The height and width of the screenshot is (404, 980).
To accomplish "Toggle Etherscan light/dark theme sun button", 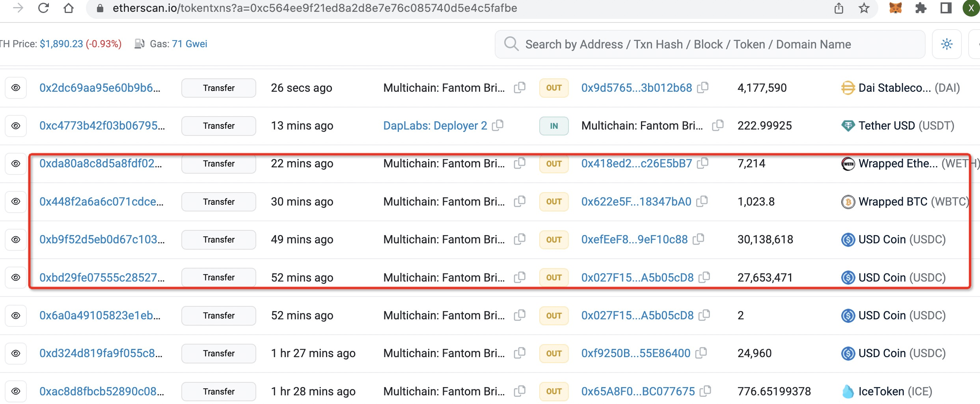I will [946, 44].
